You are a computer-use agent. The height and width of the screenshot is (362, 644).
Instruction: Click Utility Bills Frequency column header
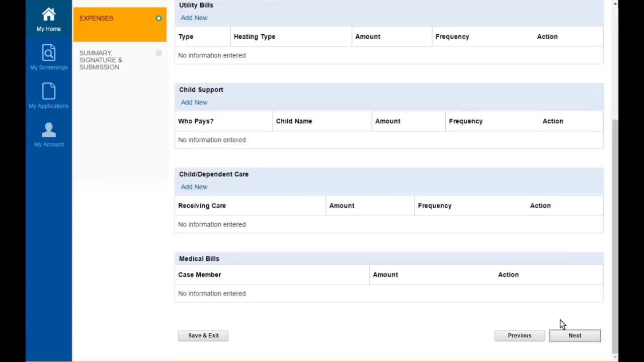pos(452,37)
